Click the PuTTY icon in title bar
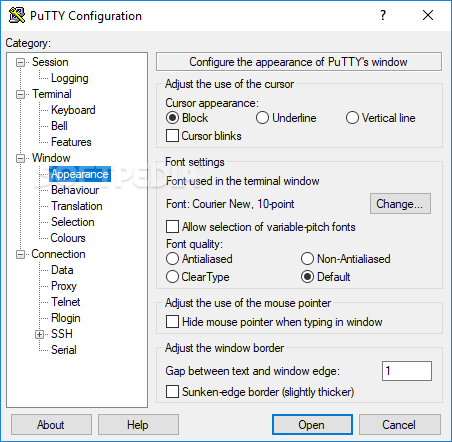452x442 pixels. click(17, 15)
